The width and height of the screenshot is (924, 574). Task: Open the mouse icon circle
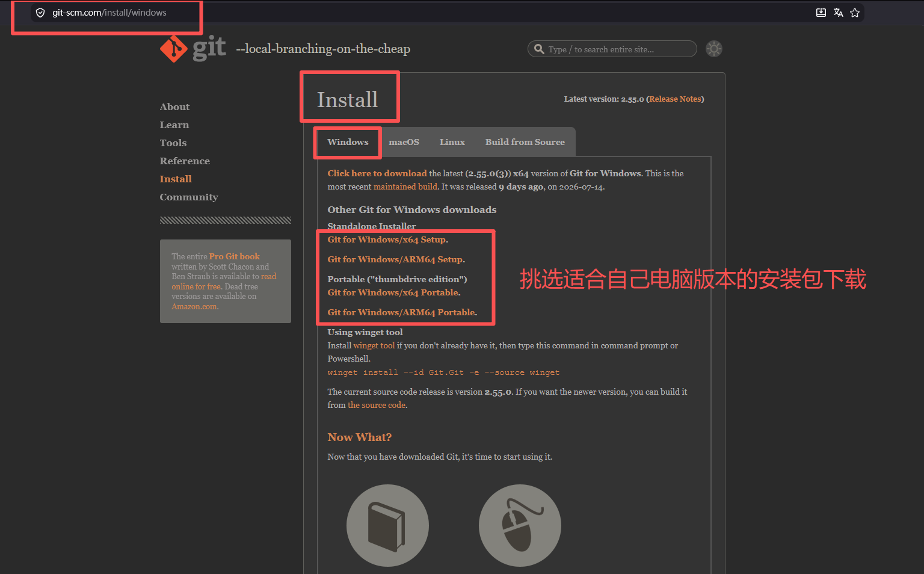click(520, 525)
